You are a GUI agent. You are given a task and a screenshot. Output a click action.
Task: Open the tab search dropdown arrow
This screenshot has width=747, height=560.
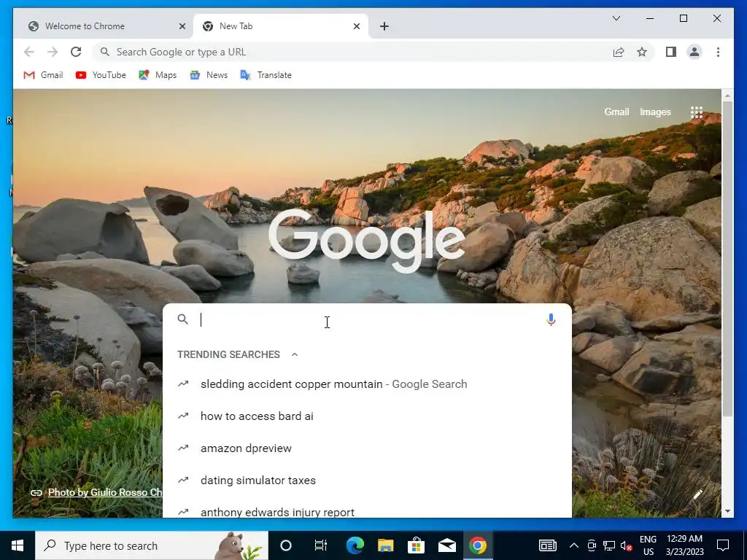tap(616, 18)
